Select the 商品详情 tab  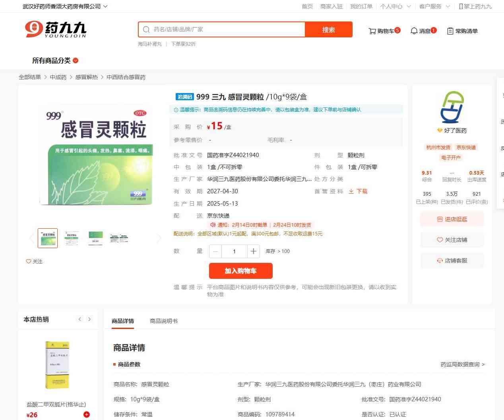[123, 321]
